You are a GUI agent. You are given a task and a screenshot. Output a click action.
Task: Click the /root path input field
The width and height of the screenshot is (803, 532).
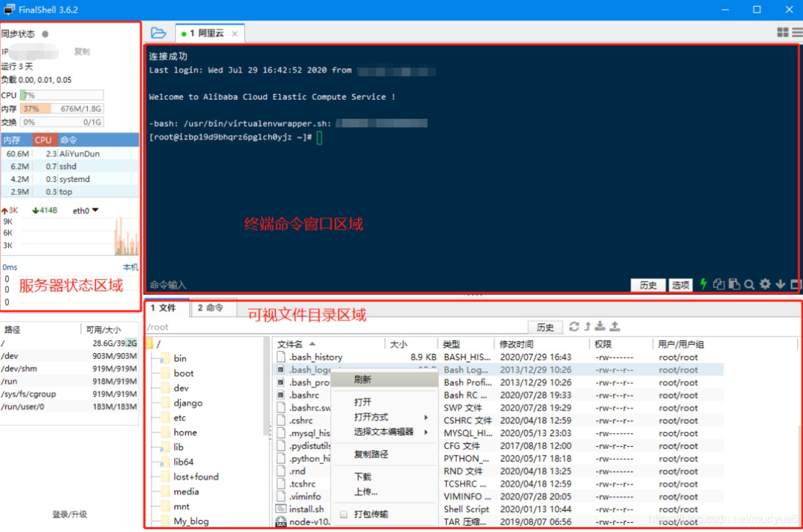tap(336, 327)
